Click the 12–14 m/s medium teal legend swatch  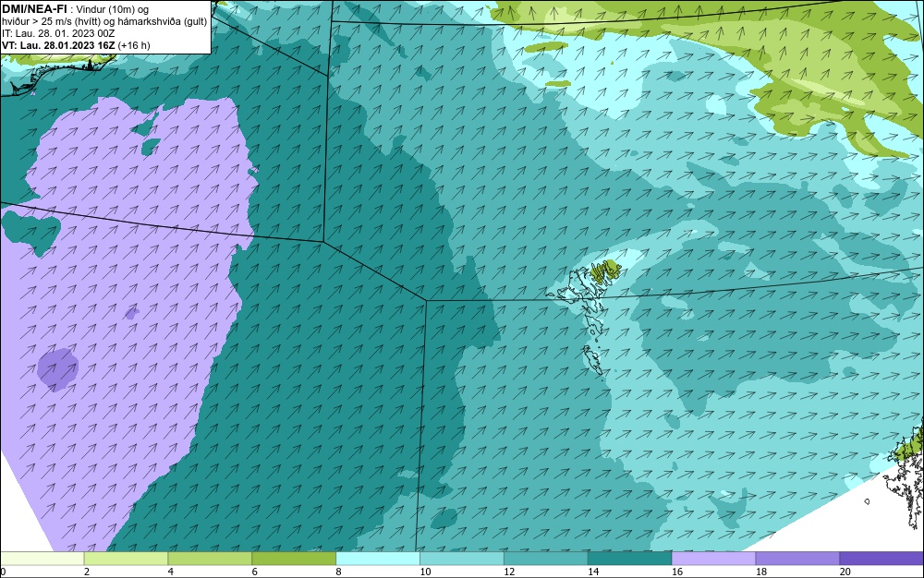coord(546,559)
